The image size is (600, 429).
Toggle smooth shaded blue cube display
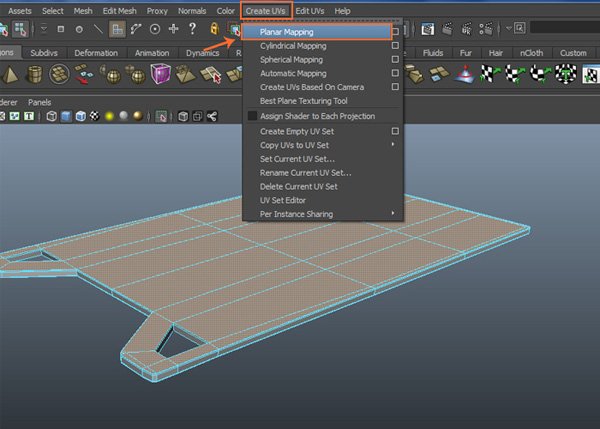[66, 116]
